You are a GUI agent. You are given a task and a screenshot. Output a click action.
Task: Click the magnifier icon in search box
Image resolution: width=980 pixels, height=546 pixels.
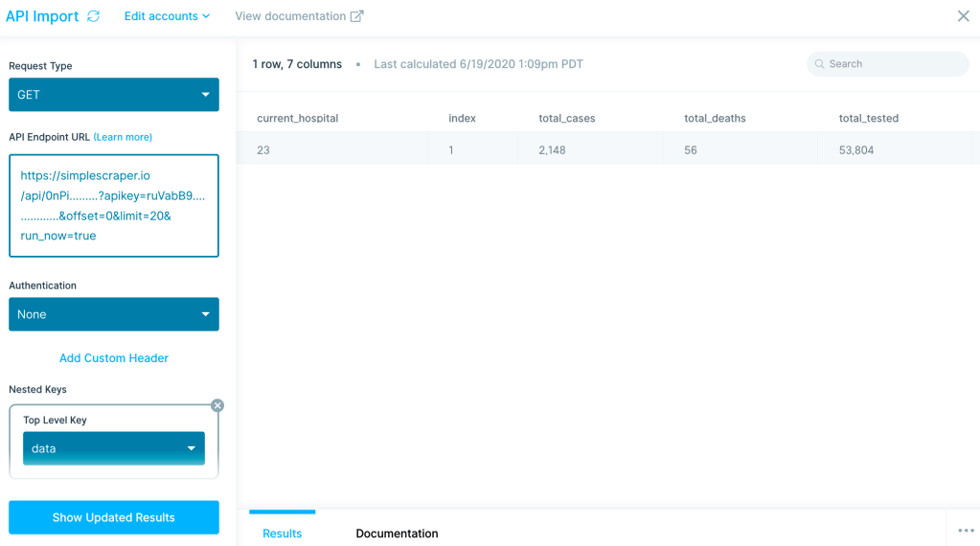[x=819, y=64]
